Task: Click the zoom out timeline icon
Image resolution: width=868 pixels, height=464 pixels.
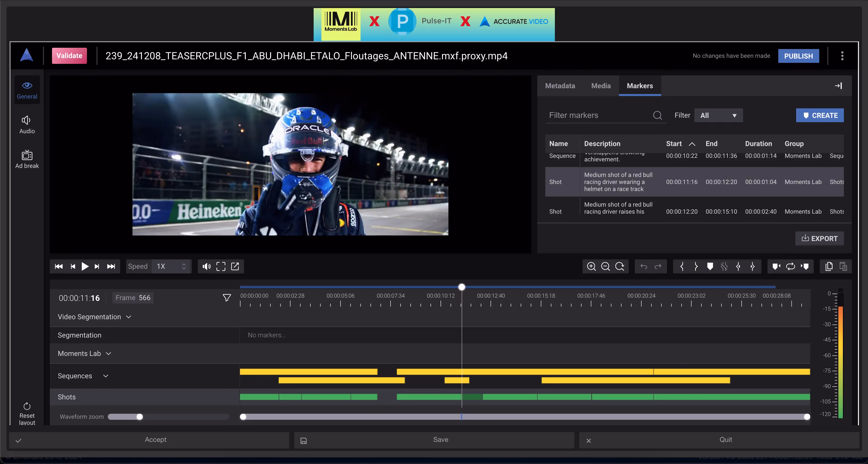Action: (x=605, y=266)
